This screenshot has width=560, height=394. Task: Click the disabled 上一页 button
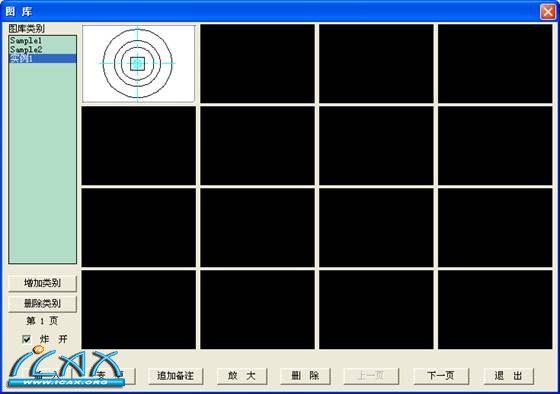pyautogui.click(x=371, y=376)
